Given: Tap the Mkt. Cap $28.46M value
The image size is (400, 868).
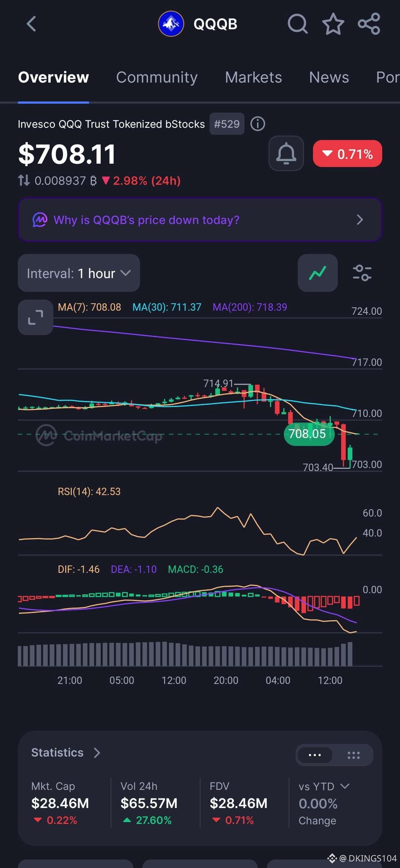Looking at the screenshot, I should pyautogui.click(x=60, y=803).
